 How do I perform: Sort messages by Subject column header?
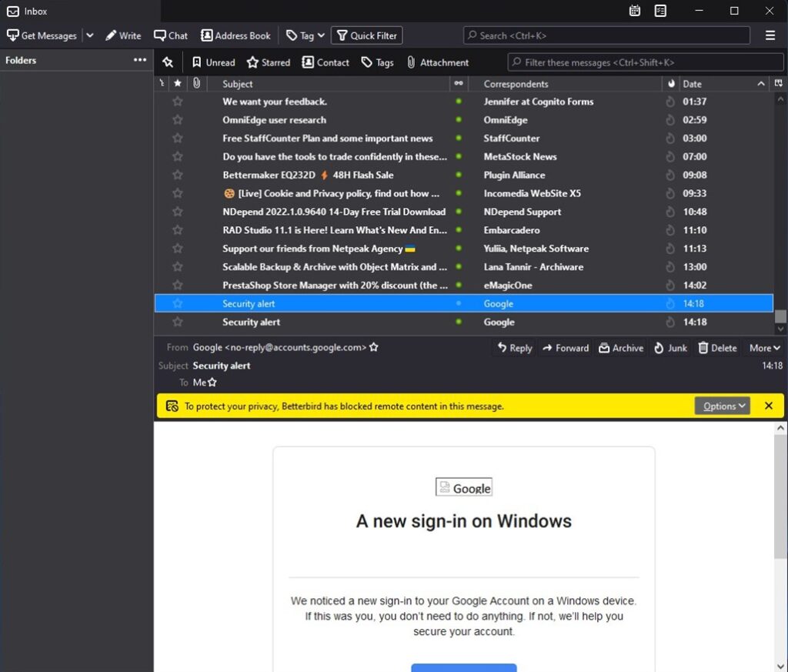238,84
